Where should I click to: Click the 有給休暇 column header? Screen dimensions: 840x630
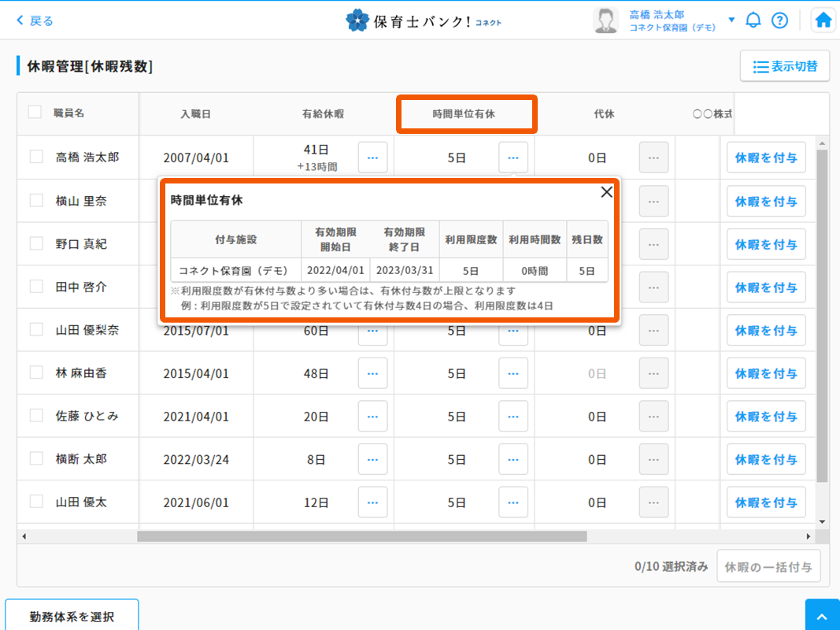point(323,114)
